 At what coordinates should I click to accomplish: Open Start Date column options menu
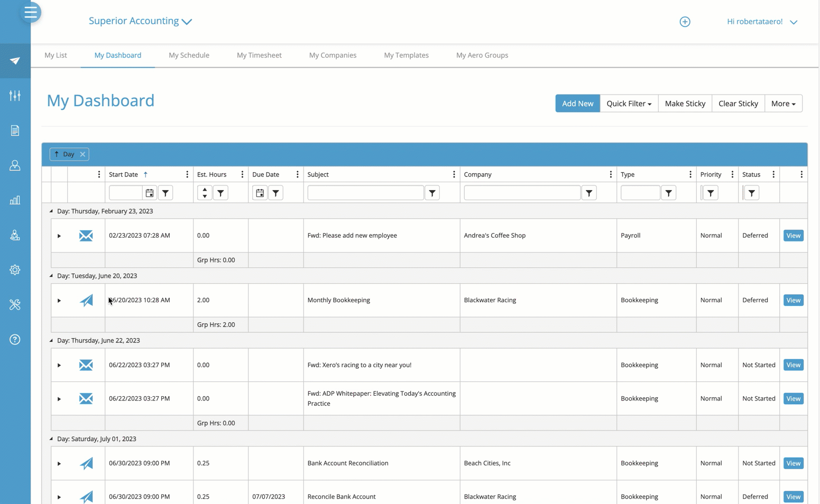187,174
